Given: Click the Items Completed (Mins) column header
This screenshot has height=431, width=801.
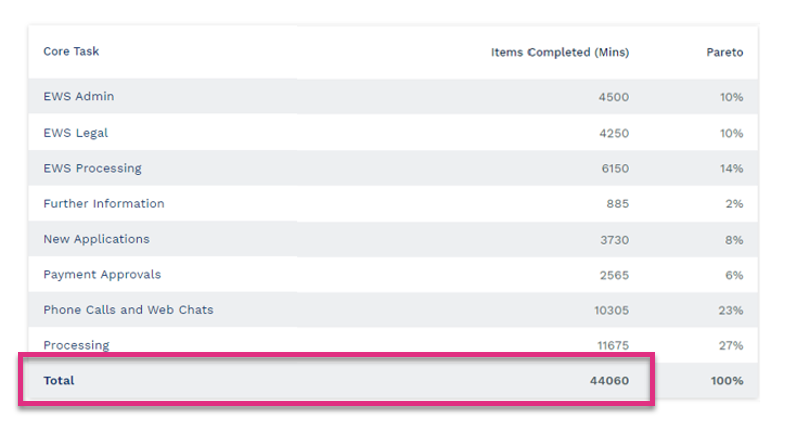Looking at the screenshot, I should pyautogui.click(x=560, y=52).
